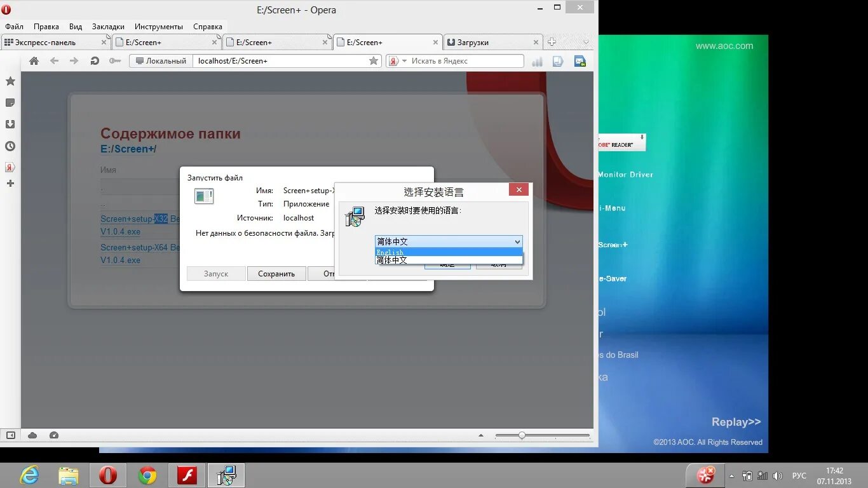Viewport: 868px width, 488px height.
Task: Close the language selection dialog
Action: (519, 190)
